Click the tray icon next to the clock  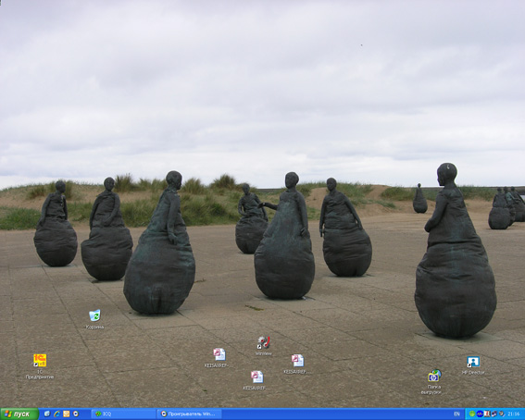[502, 414]
